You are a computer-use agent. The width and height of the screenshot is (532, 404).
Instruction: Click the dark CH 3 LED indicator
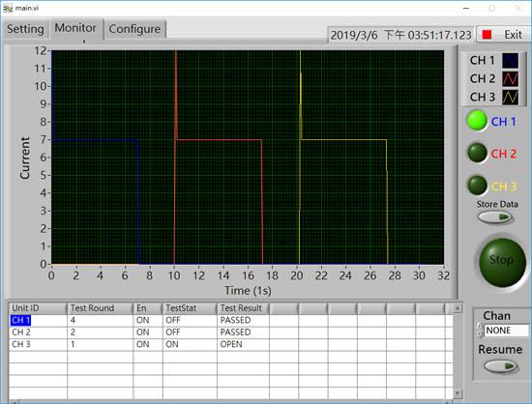click(477, 185)
